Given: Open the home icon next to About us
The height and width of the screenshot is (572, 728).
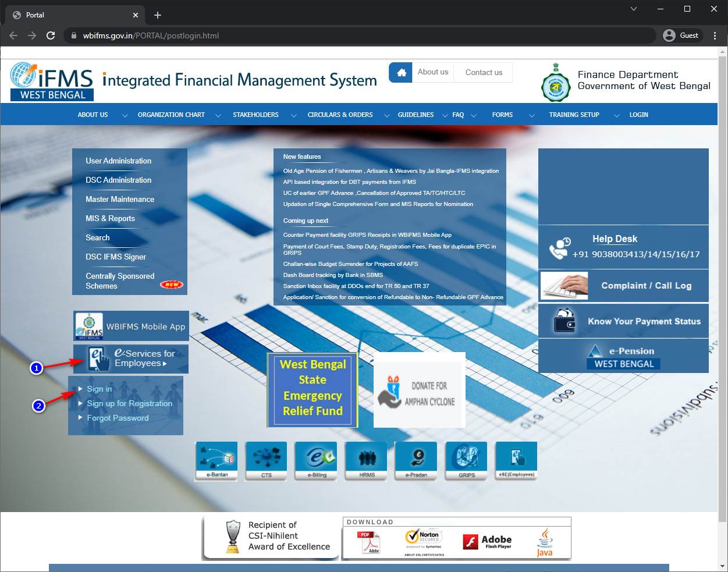Looking at the screenshot, I should pyautogui.click(x=400, y=72).
